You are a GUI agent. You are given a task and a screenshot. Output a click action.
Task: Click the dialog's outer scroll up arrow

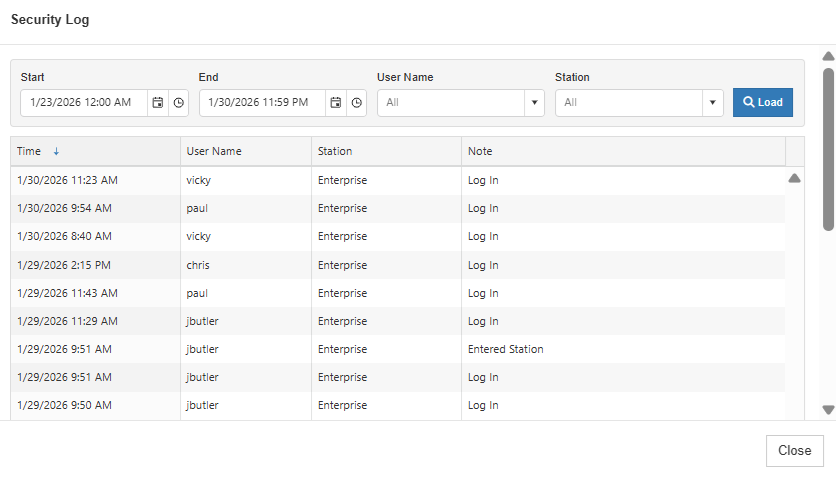tap(828, 56)
